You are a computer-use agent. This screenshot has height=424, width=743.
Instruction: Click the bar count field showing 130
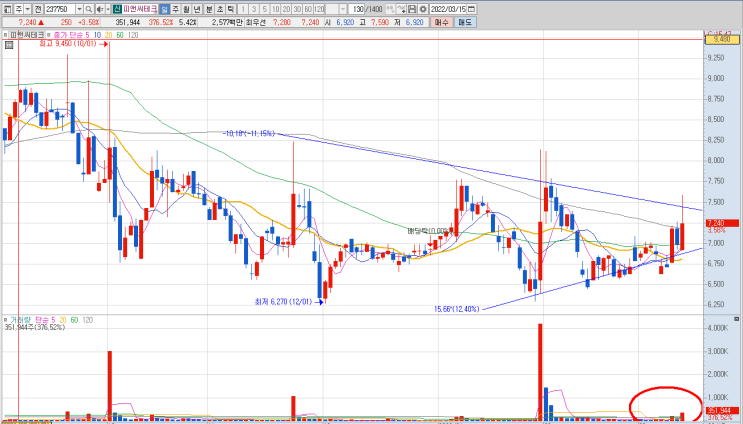(x=356, y=9)
